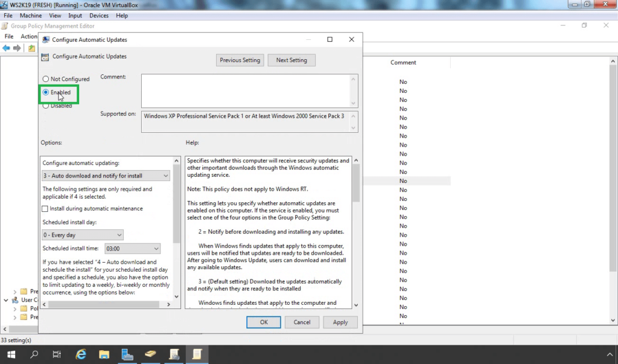The width and height of the screenshot is (618, 364).
Task: Open File Explorer from the taskbar
Action: click(x=104, y=354)
